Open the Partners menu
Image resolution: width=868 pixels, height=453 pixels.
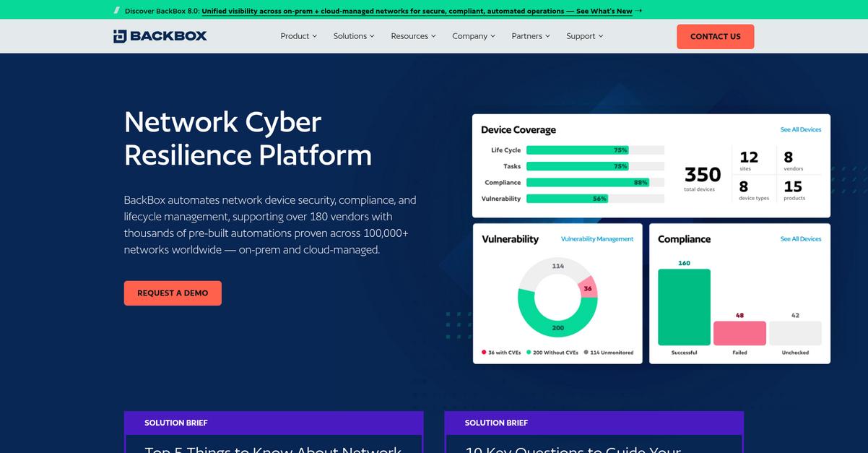pos(531,36)
